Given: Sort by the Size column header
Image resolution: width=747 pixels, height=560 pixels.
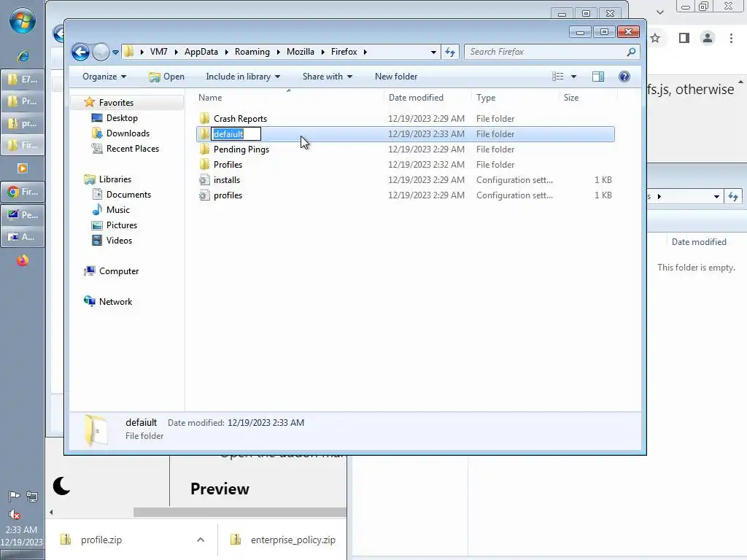Looking at the screenshot, I should pos(571,98).
